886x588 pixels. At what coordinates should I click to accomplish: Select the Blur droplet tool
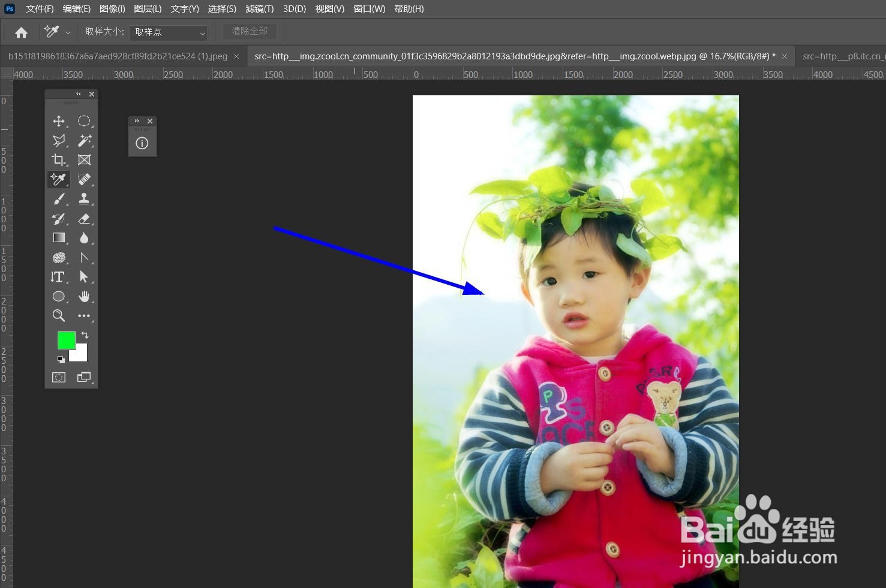(x=84, y=238)
